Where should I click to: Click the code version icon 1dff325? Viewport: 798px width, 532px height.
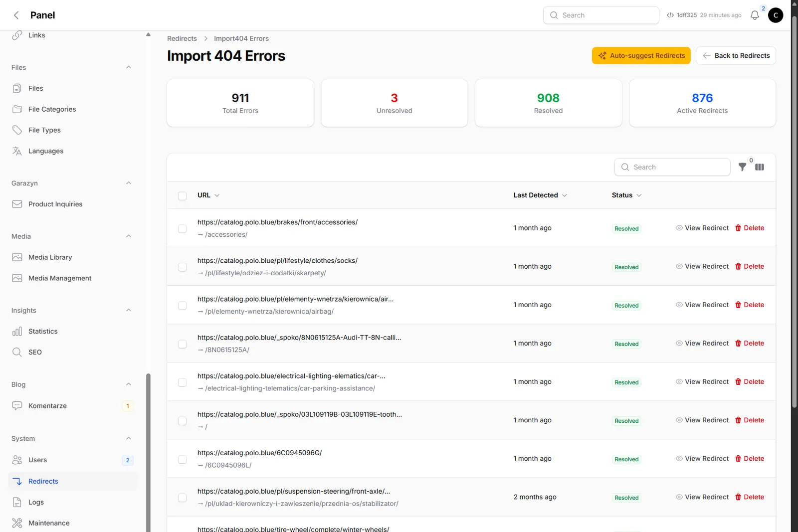point(670,15)
